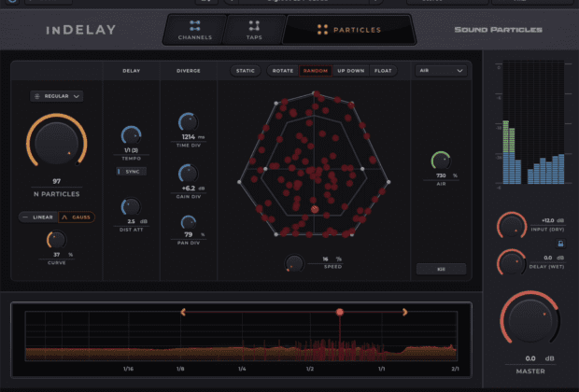Open the Taps tab
Image resolution: width=579 pixels, height=392 pixels.
[254, 30]
